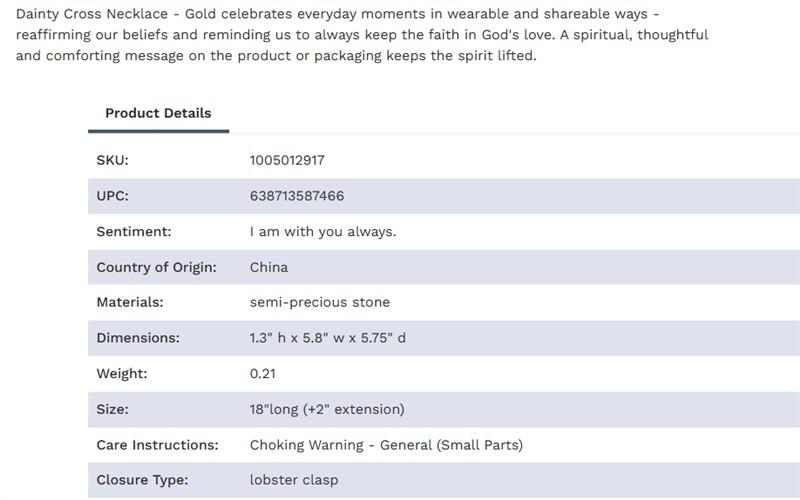Image resolution: width=800 pixels, height=500 pixels.
Task: Click the Dainty Cross Necklace description paragraph
Action: pos(360,35)
